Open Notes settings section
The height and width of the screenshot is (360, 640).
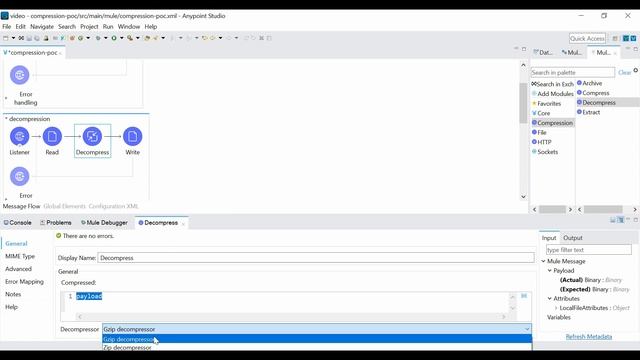click(x=13, y=294)
